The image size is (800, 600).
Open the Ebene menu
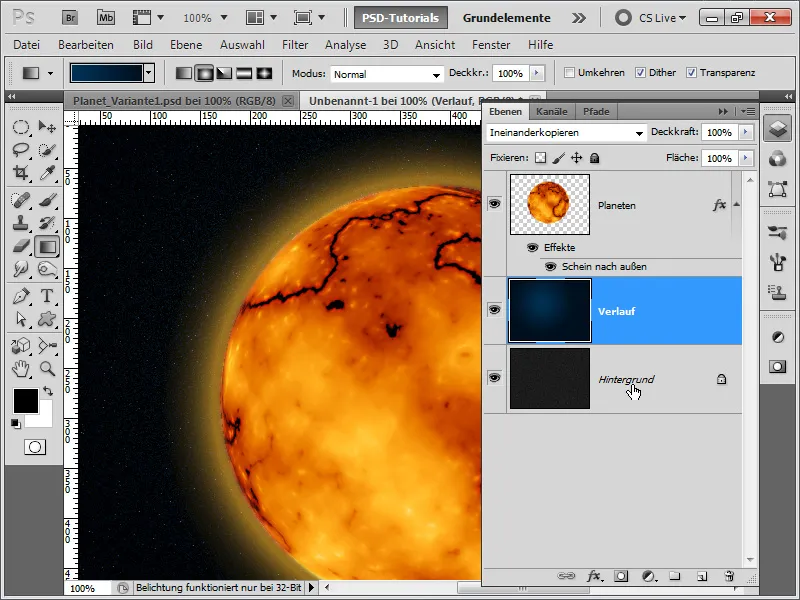(186, 45)
